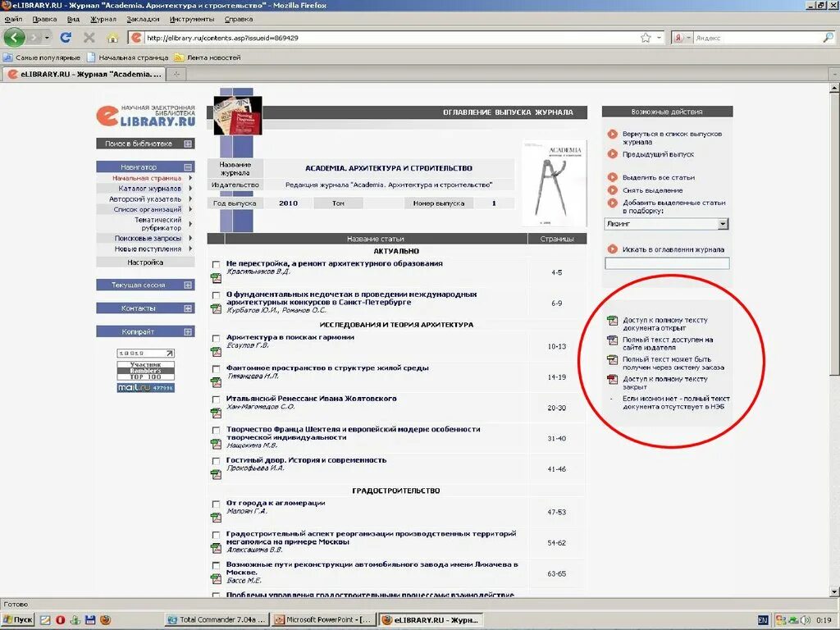
Task: Check the box for От города к агломерации
Action: click(216, 504)
